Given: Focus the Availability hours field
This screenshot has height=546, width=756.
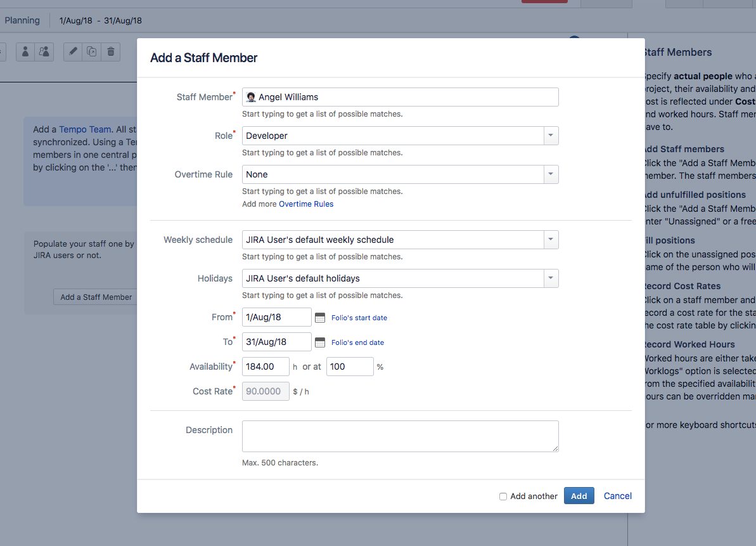Looking at the screenshot, I should (266, 367).
